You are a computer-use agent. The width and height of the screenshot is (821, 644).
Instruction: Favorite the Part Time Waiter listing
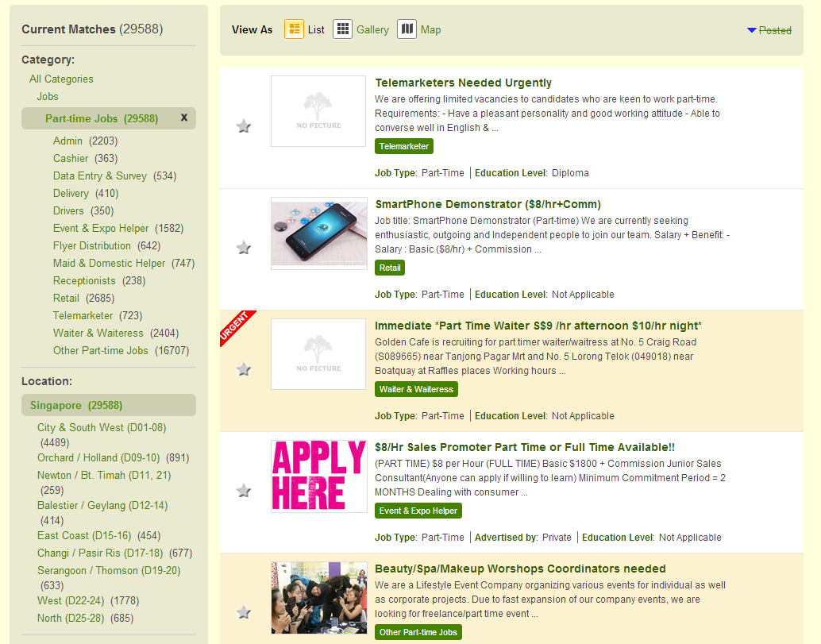[x=244, y=369]
